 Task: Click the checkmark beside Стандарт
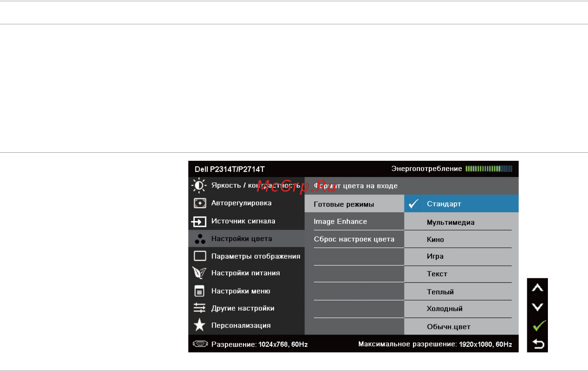[413, 204]
